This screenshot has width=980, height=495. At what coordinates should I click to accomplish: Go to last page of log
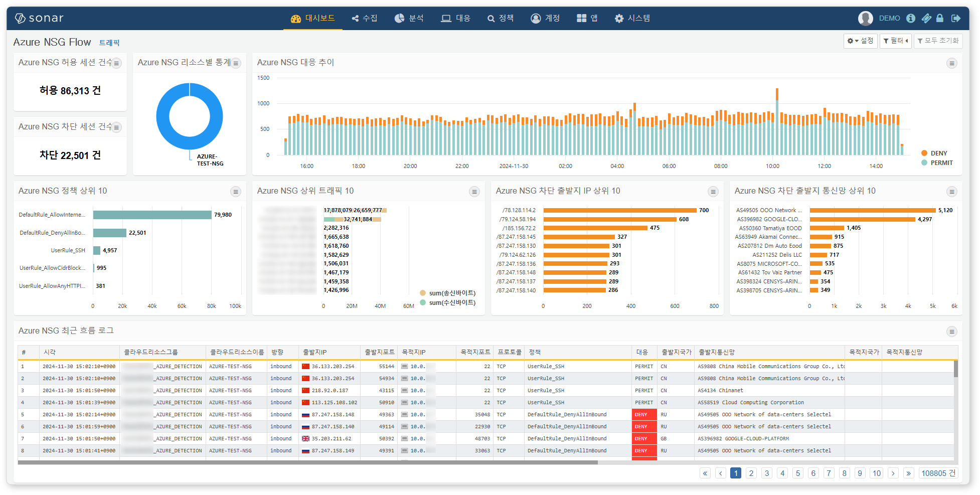coord(908,473)
